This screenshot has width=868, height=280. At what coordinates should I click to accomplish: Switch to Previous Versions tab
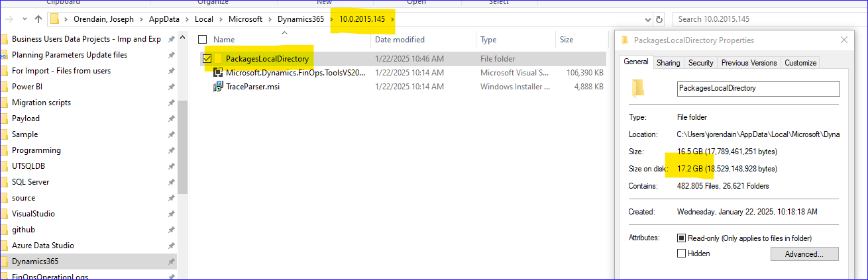(749, 63)
